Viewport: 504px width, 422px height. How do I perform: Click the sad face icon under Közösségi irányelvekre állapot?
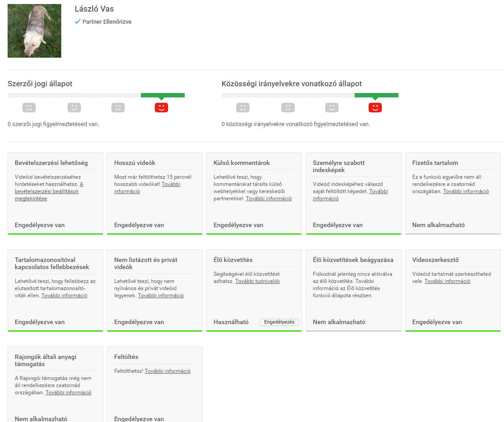pos(243,107)
